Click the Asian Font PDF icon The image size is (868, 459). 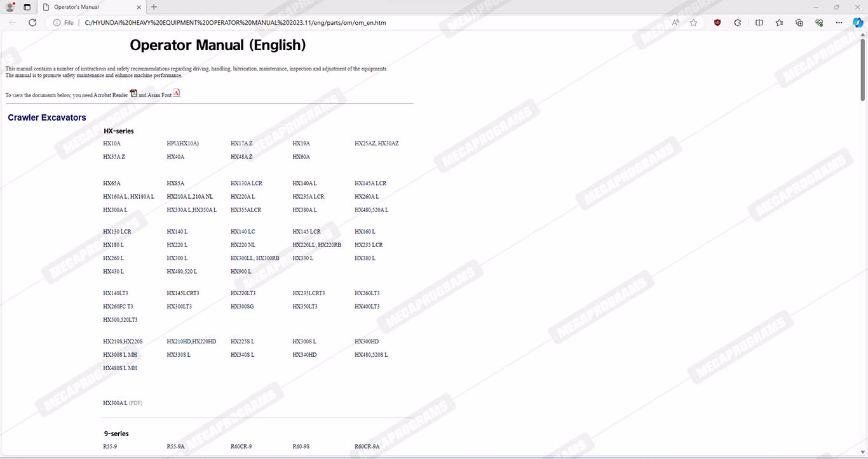(177, 93)
